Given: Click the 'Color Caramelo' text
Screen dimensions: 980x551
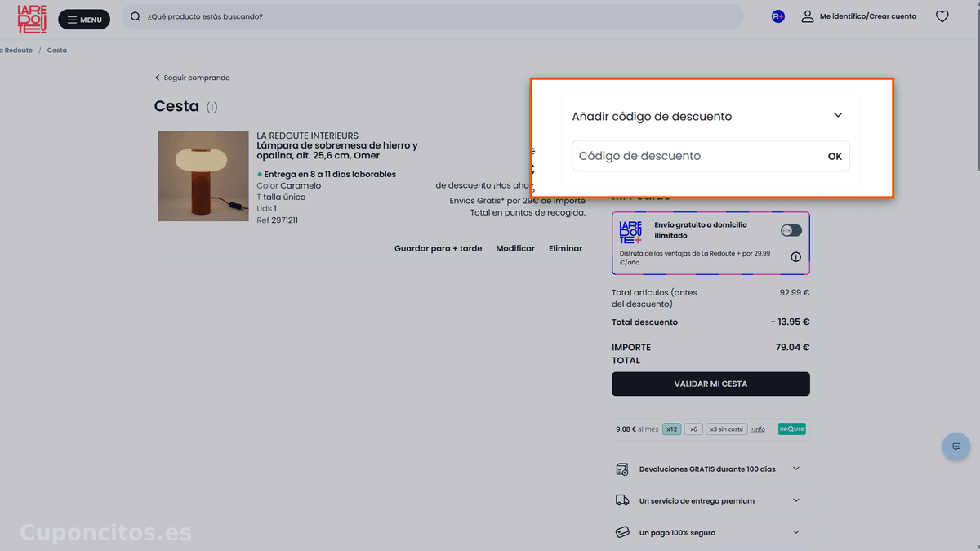Looking at the screenshot, I should [x=289, y=185].
